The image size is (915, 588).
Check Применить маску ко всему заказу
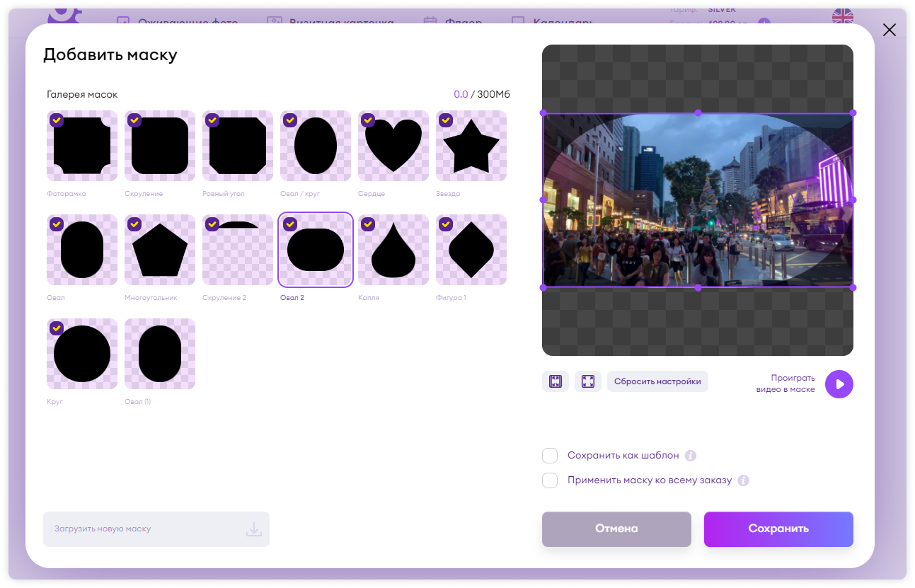(550, 480)
